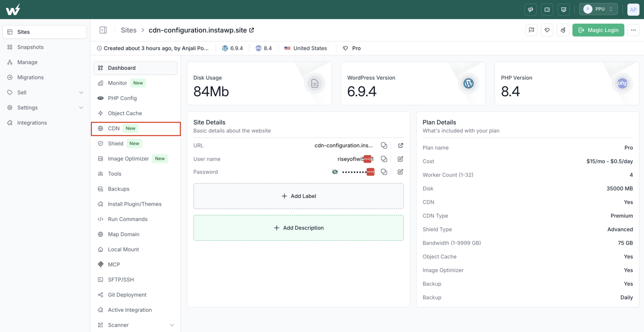Open the announcements megaphone icon
644x332 pixels.
click(530, 9)
